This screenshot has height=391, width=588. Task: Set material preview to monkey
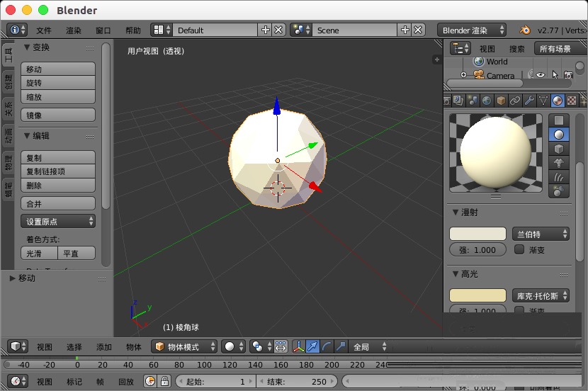click(x=559, y=163)
